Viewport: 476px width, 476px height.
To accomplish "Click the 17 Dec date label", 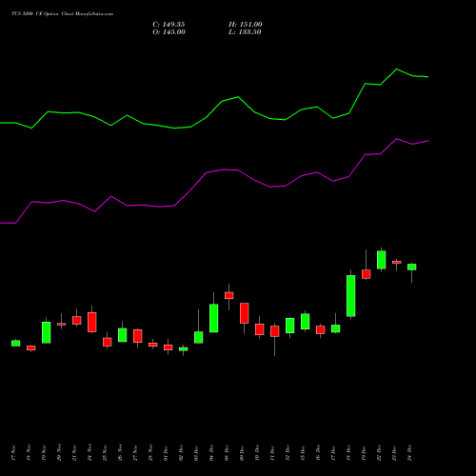I will point(333,453).
